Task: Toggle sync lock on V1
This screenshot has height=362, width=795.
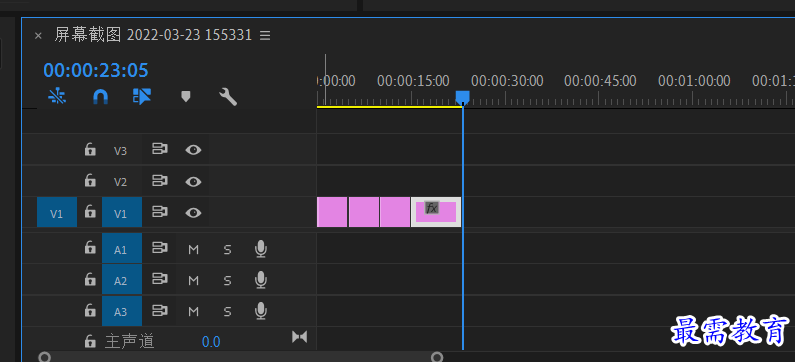Action: [x=160, y=212]
